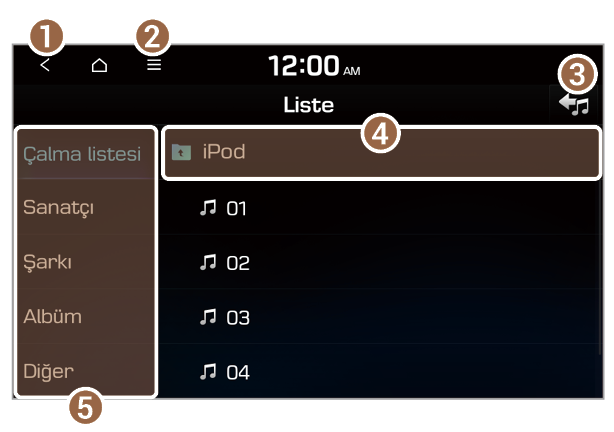Tap the back arrow icon
614x432 pixels.
pyautogui.click(x=45, y=66)
